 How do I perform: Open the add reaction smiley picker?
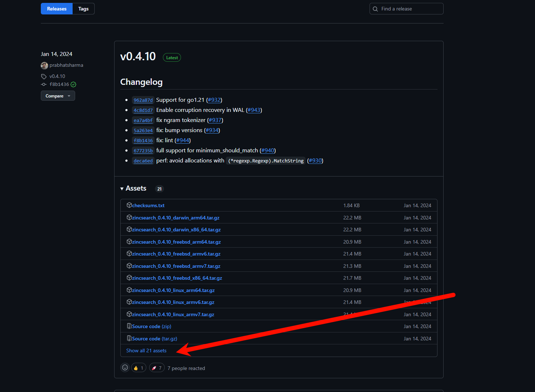[x=125, y=367]
